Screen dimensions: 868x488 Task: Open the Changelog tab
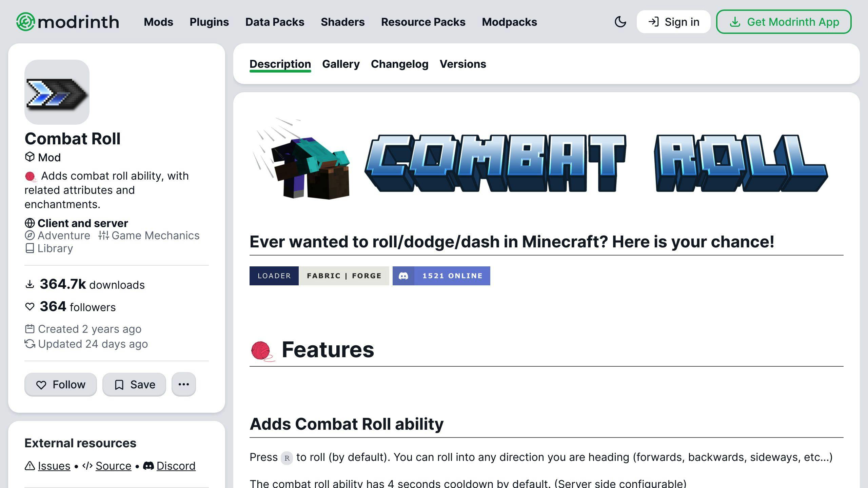pyautogui.click(x=399, y=64)
